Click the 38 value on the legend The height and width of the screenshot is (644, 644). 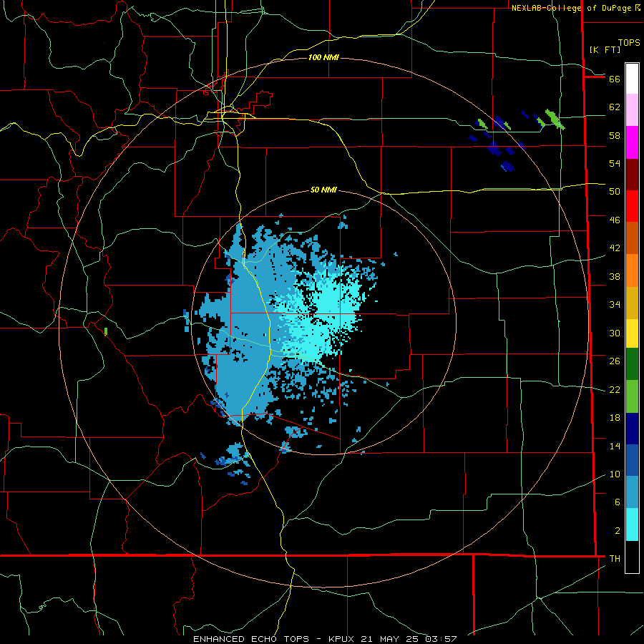click(x=615, y=277)
